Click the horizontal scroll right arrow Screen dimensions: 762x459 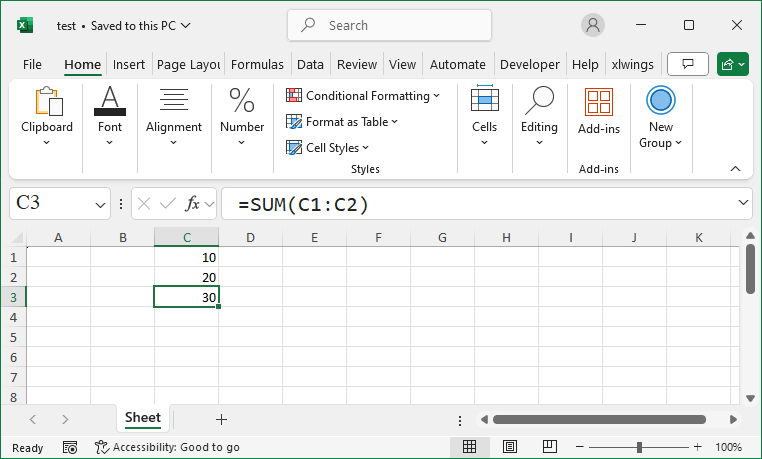tap(733, 419)
